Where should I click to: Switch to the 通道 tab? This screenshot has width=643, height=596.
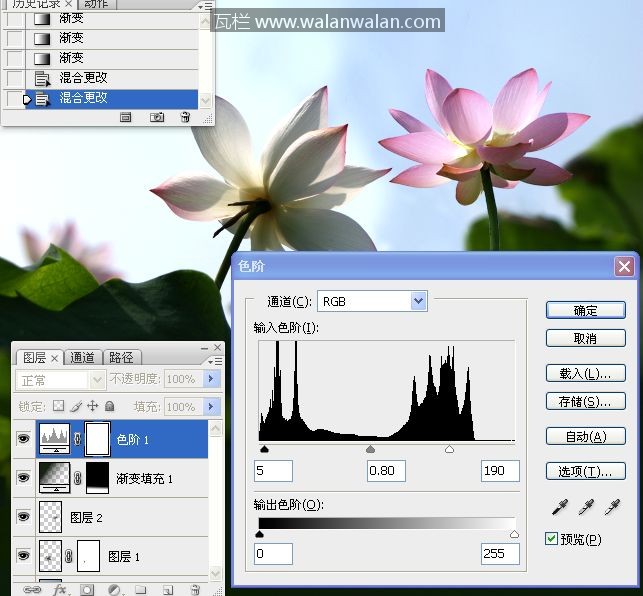[83, 357]
